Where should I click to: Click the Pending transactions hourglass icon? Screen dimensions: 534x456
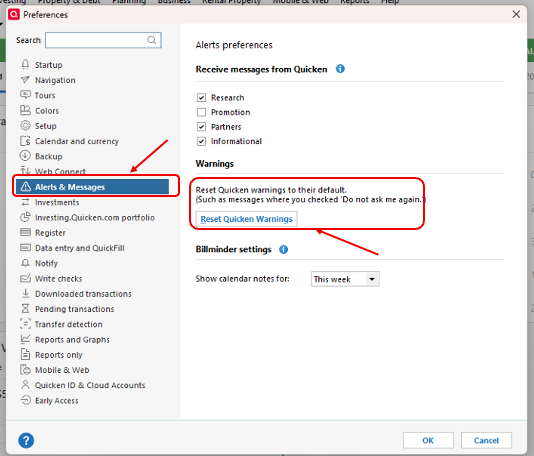[25, 309]
